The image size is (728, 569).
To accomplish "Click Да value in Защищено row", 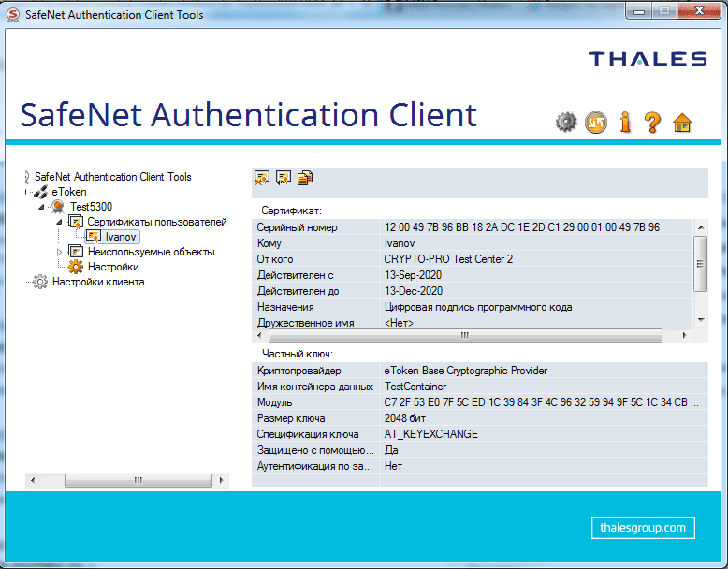I will (x=391, y=449).
